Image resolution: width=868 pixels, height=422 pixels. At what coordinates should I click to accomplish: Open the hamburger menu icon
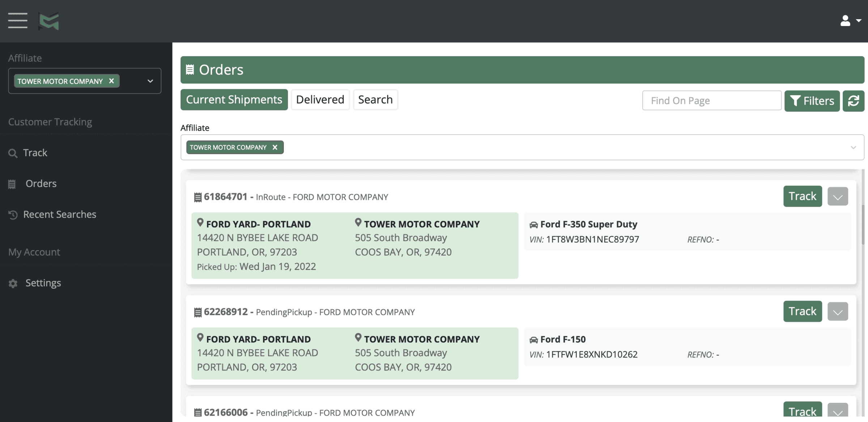18,21
